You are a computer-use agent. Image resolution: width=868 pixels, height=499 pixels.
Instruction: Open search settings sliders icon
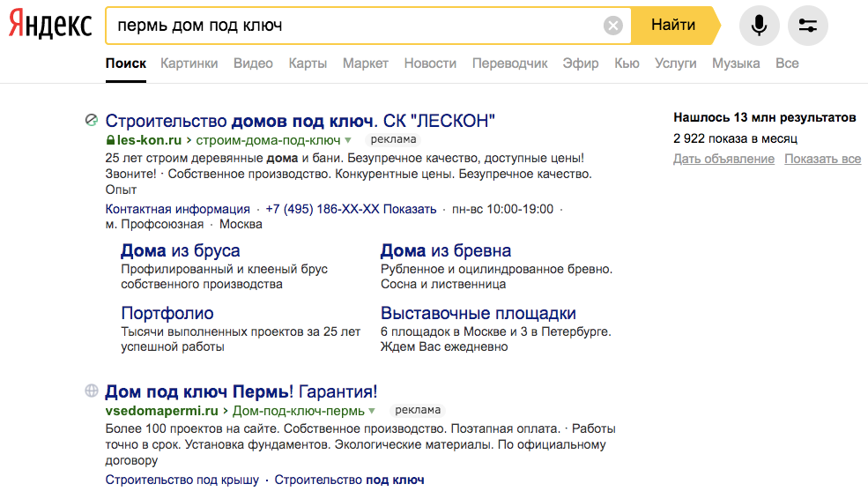click(808, 26)
